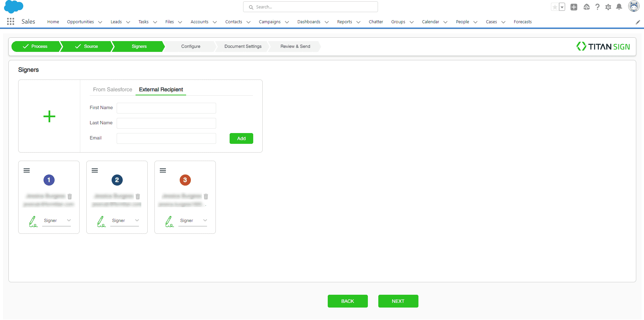Click the green plus add signer icon
The height and width of the screenshot is (320, 644).
pyautogui.click(x=49, y=117)
